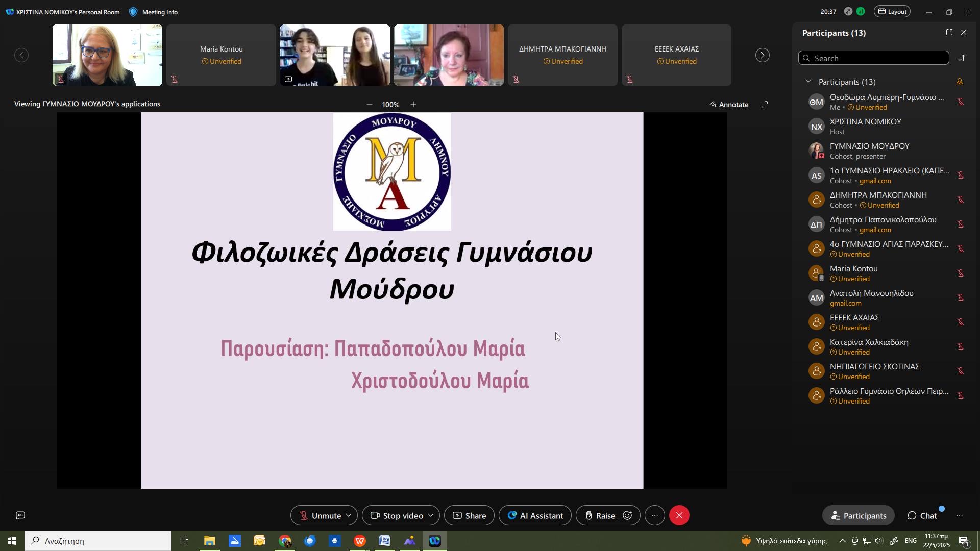980x551 pixels.
Task: Open the Chat panel
Action: click(x=922, y=515)
